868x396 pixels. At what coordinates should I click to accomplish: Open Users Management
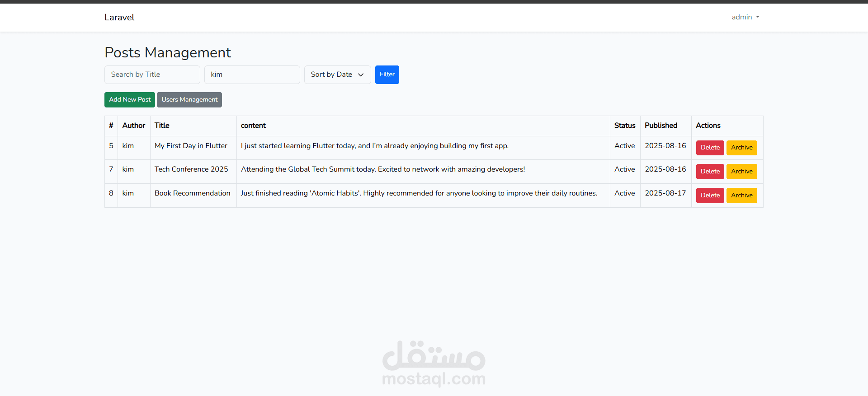(x=189, y=100)
